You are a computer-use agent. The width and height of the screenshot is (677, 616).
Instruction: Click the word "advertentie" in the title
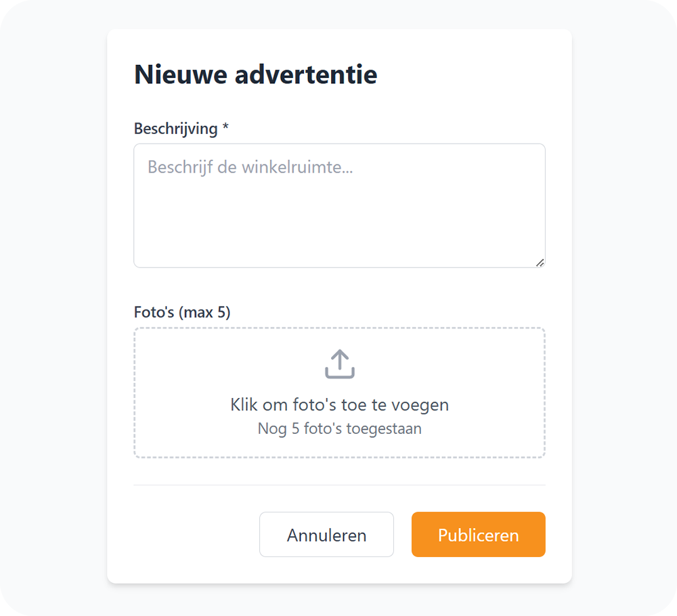(306, 74)
